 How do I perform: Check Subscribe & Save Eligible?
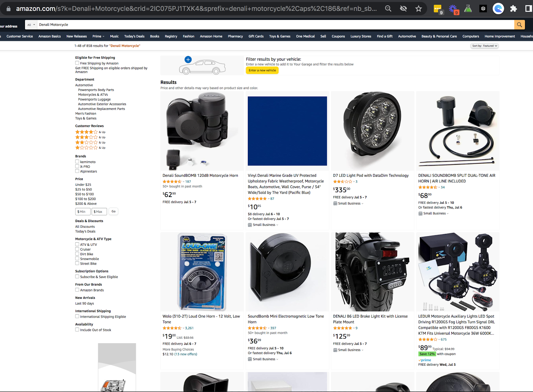coord(77,277)
